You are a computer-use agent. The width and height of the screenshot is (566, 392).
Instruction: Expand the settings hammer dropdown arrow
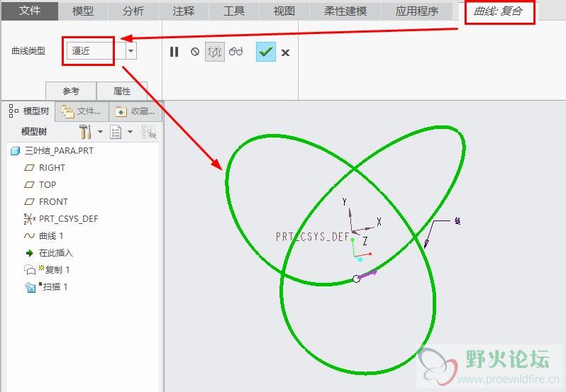[x=100, y=132]
